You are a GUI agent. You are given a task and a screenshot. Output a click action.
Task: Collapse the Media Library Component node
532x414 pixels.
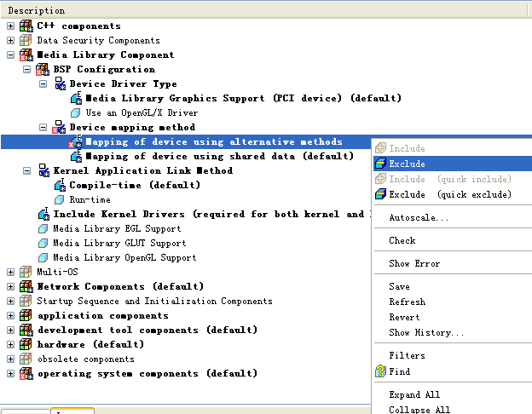click(x=10, y=55)
